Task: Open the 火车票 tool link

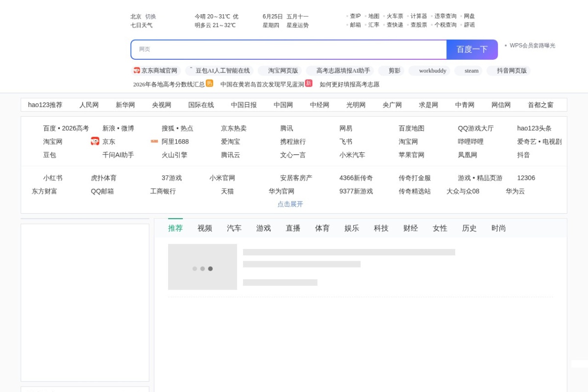Action: pyautogui.click(x=395, y=16)
